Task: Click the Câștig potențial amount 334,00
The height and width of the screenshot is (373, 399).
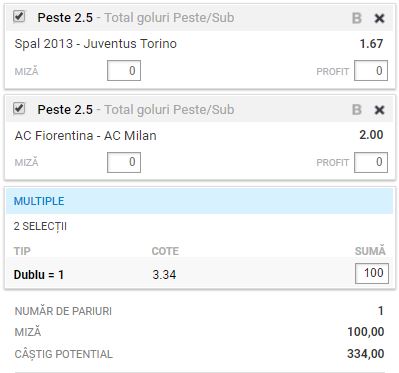Action: point(366,354)
